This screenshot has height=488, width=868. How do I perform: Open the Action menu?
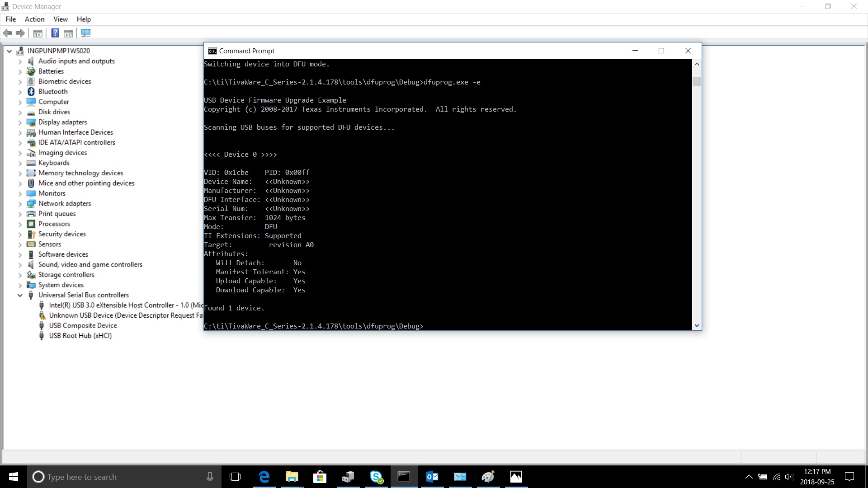pyautogui.click(x=34, y=19)
